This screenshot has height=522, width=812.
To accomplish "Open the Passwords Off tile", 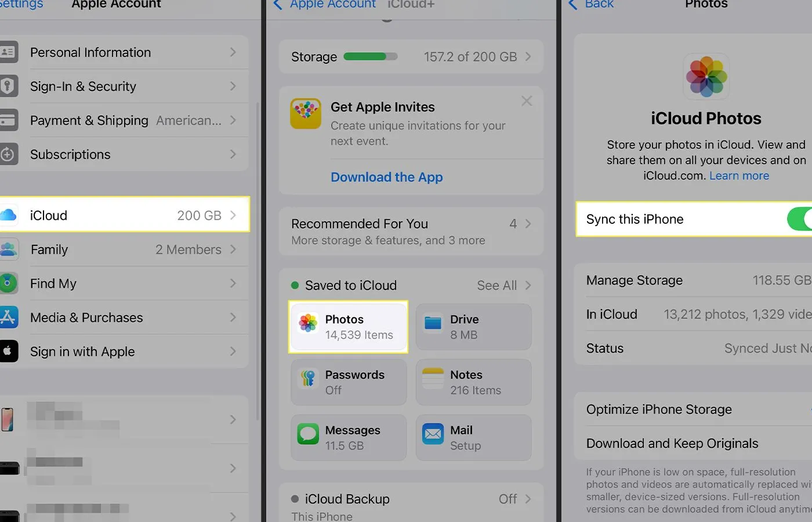I will pyautogui.click(x=349, y=382).
